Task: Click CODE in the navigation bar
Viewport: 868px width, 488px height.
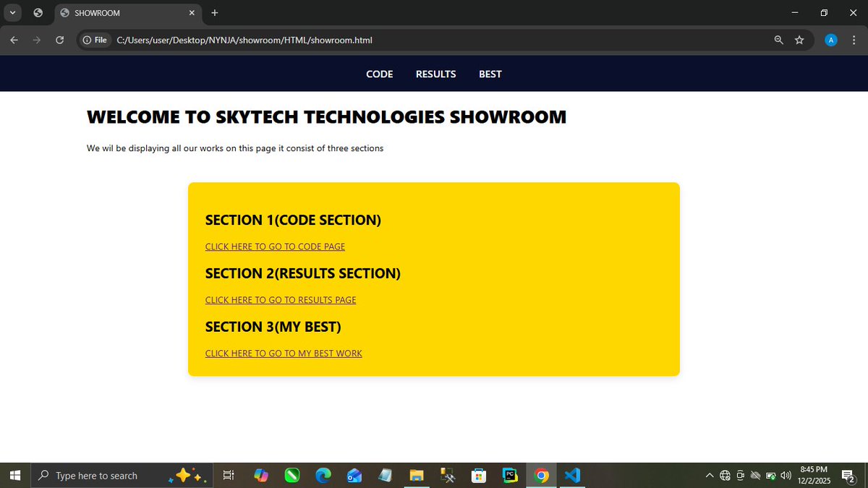Action: click(x=379, y=74)
